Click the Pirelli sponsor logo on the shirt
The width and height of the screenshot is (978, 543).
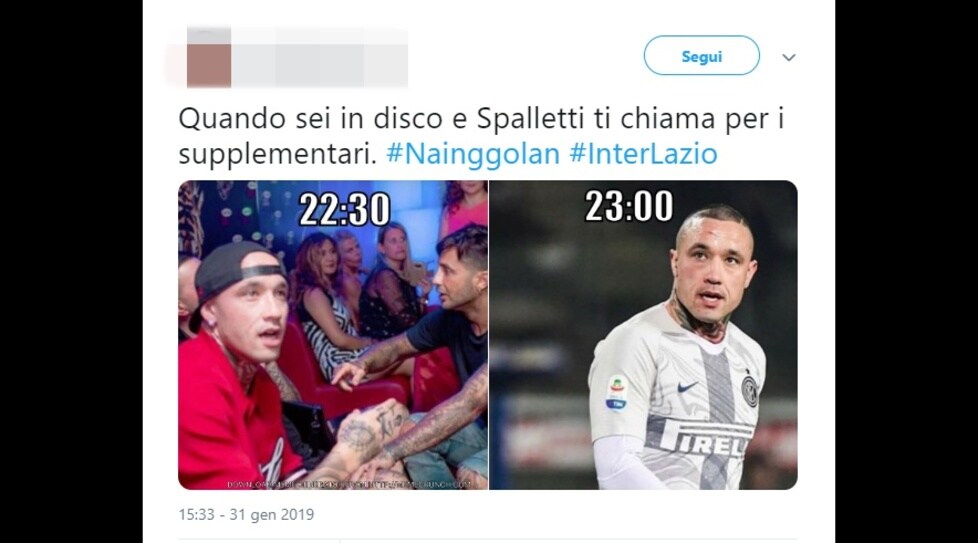tap(704, 440)
